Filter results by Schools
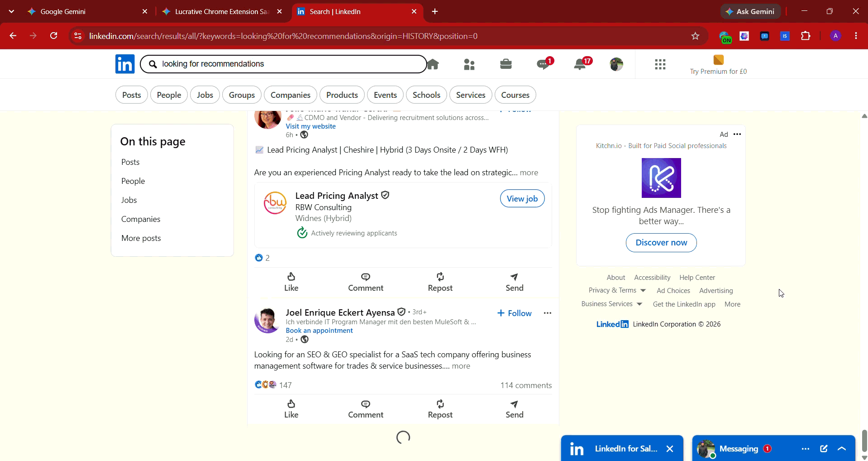868x461 pixels. tap(427, 95)
